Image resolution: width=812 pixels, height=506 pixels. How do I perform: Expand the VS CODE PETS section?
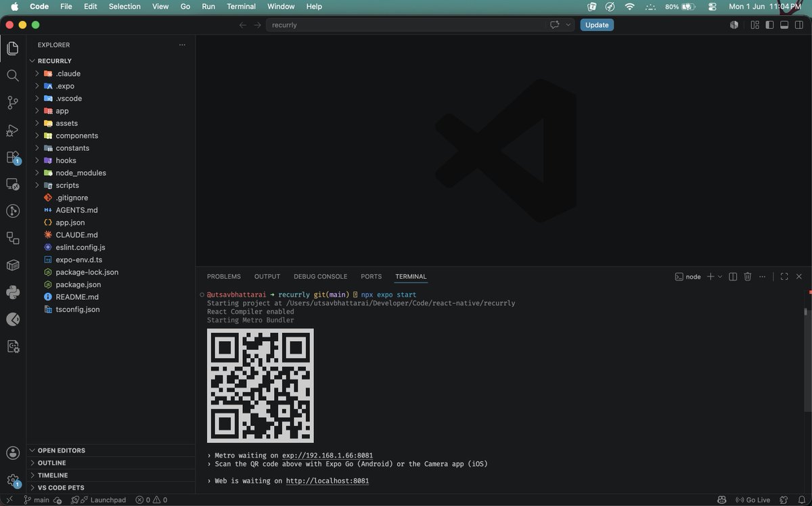click(111, 488)
